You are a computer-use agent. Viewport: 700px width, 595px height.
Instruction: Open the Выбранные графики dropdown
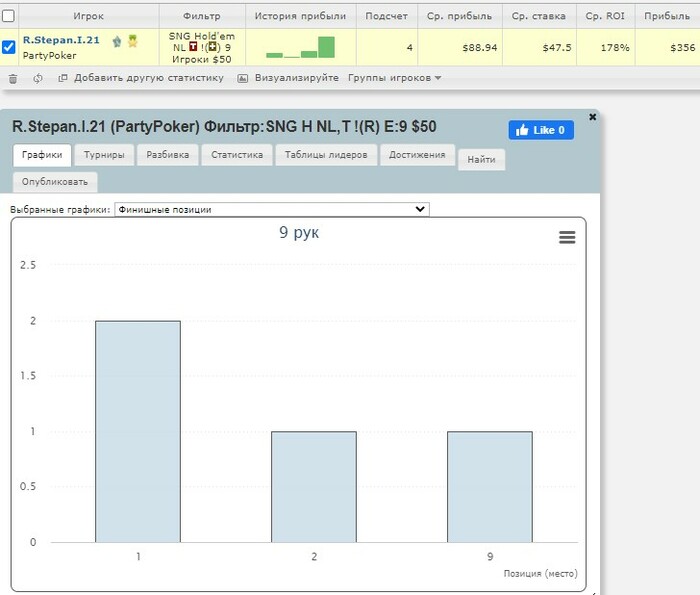[x=272, y=209]
